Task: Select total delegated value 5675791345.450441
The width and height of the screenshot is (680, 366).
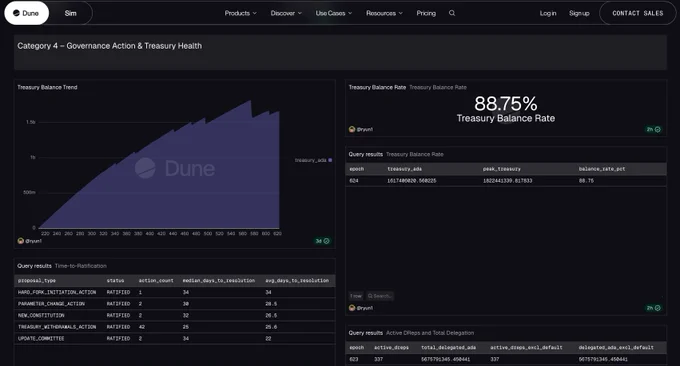Action: point(445,359)
